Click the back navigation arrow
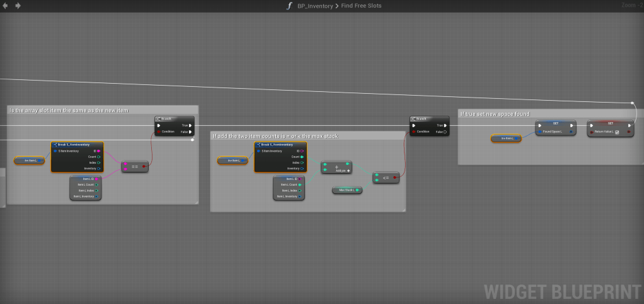 [x=6, y=6]
